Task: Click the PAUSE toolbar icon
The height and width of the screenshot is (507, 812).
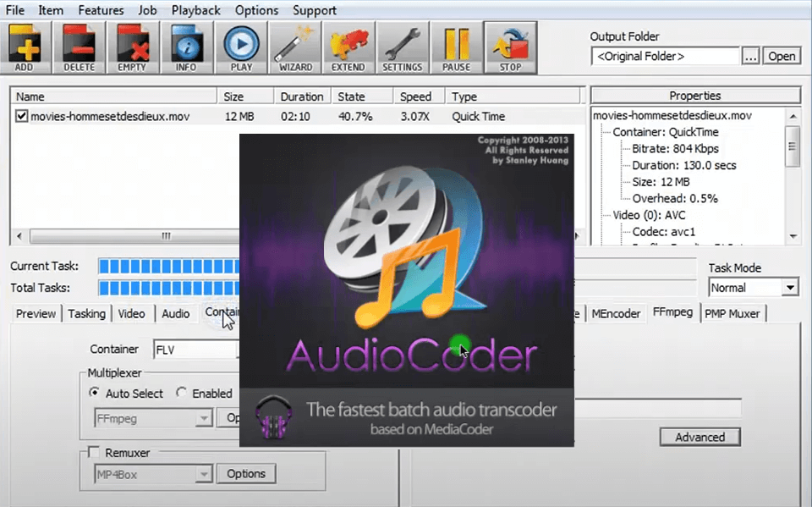Action: coord(456,47)
